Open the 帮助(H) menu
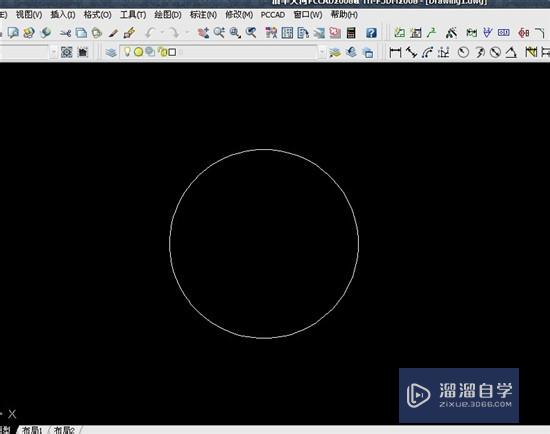This screenshot has height=434, width=550. click(x=344, y=15)
